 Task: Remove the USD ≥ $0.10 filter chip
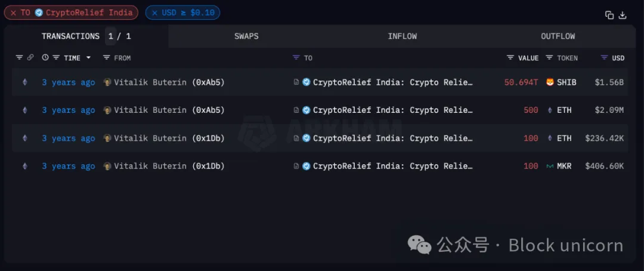(155, 13)
